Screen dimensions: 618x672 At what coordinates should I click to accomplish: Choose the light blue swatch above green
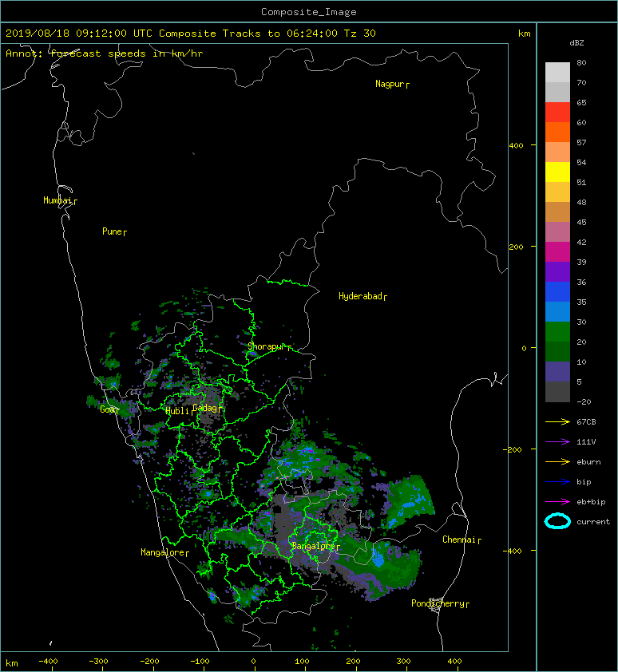coord(557,311)
